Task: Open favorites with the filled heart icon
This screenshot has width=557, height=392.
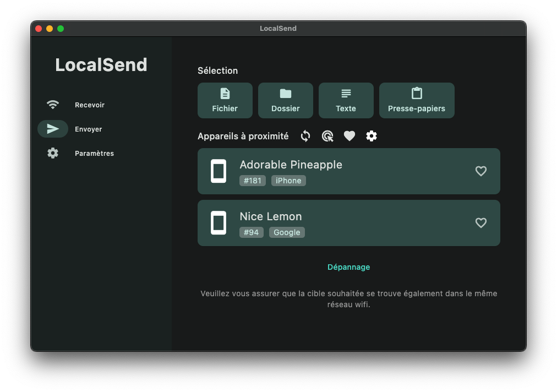Action: 350,136
